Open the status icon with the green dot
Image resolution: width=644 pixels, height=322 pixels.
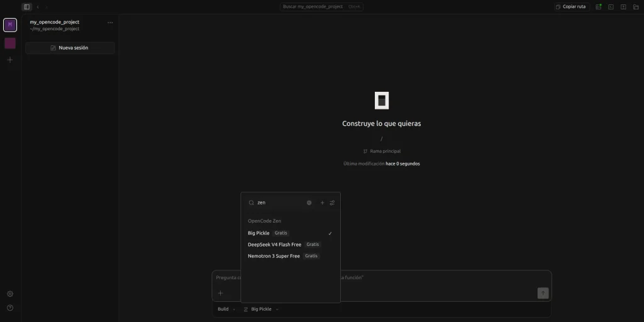[x=599, y=6]
